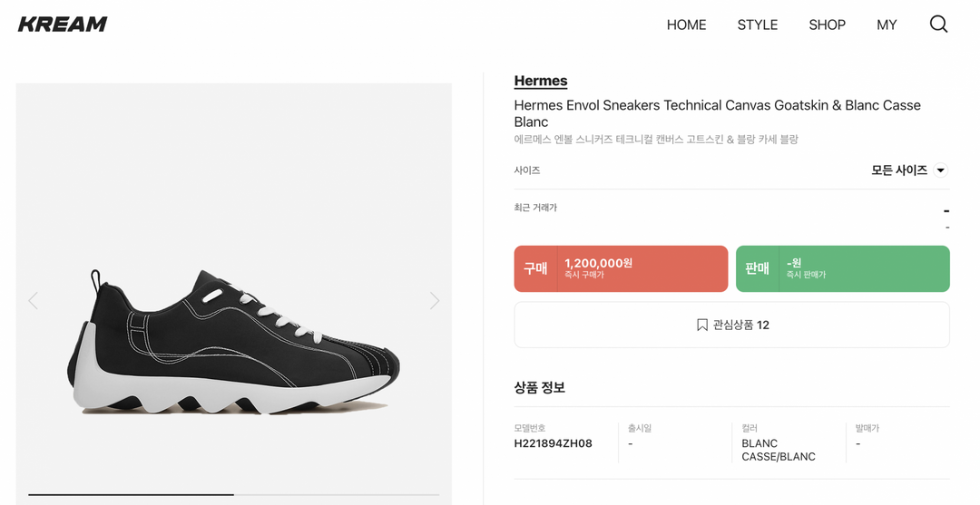Show previous product image with left arrow
980x505 pixels.
click(34, 300)
